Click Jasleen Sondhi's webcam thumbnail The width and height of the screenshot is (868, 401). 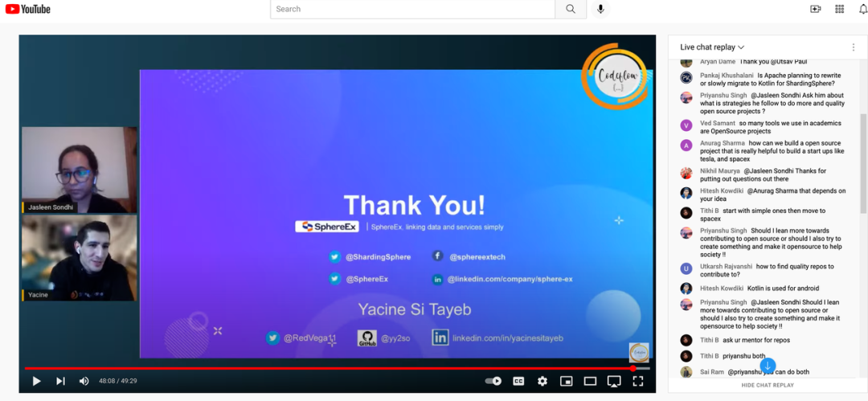79,170
